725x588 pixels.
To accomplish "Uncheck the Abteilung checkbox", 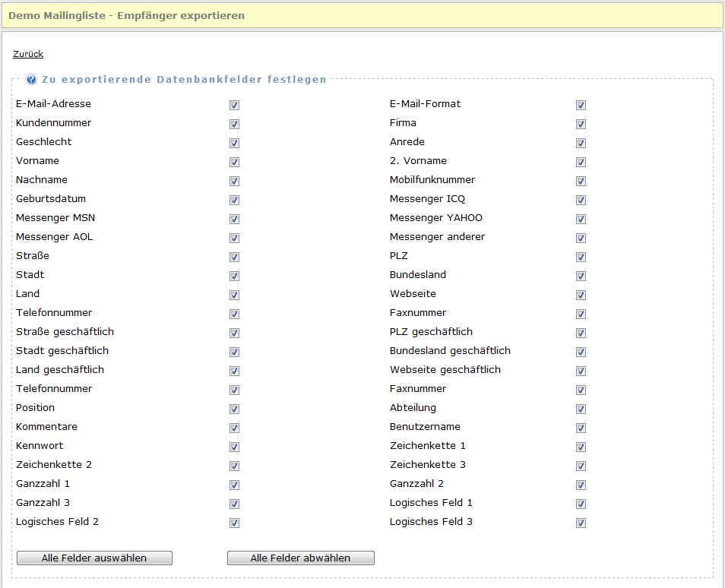I will pyautogui.click(x=581, y=409).
